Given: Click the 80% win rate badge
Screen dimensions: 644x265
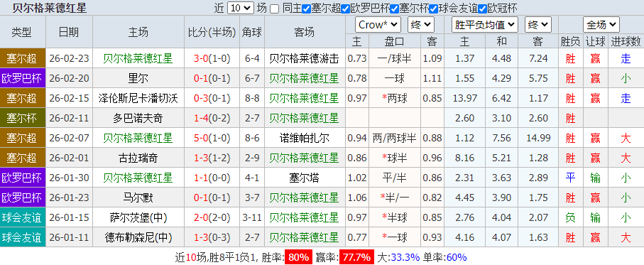Looking at the screenshot, I should click(x=299, y=257).
